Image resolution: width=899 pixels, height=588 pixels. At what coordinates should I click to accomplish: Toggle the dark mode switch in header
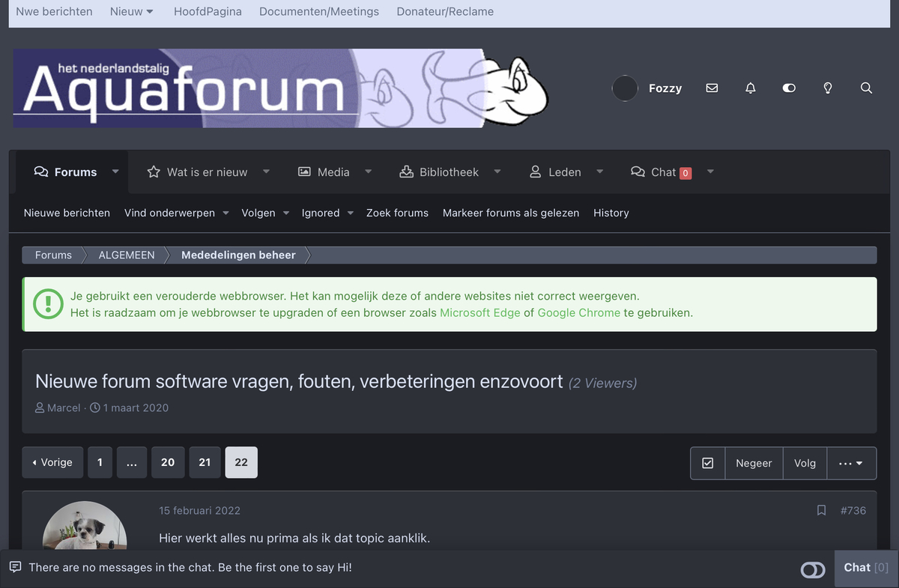coord(789,88)
